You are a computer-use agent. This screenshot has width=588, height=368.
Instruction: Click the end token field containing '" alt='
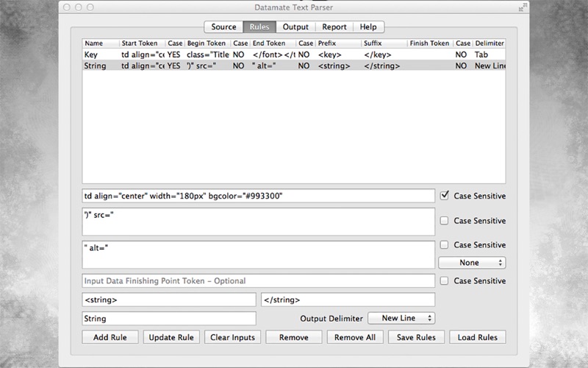pos(259,255)
